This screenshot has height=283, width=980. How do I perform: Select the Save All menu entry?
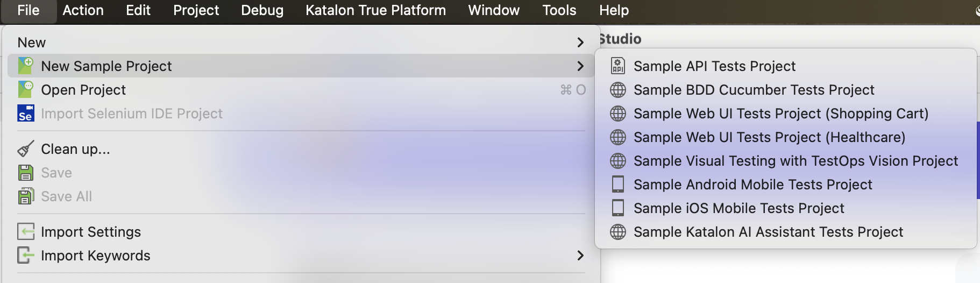click(301, 196)
